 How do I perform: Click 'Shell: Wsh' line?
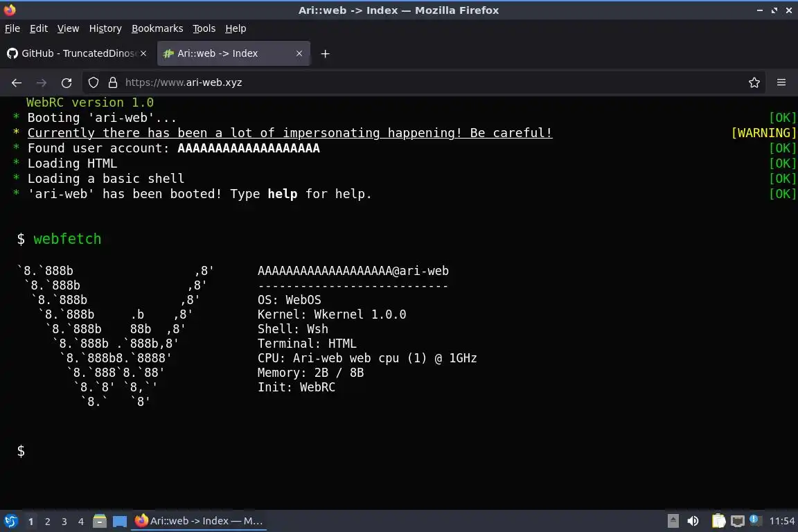pyautogui.click(x=292, y=329)
